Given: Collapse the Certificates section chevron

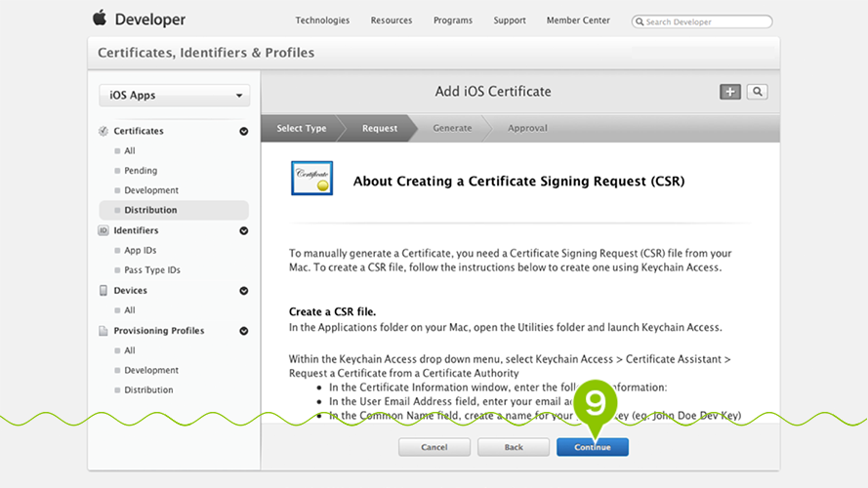Looking at the screenshot, I should coord(243,131).
